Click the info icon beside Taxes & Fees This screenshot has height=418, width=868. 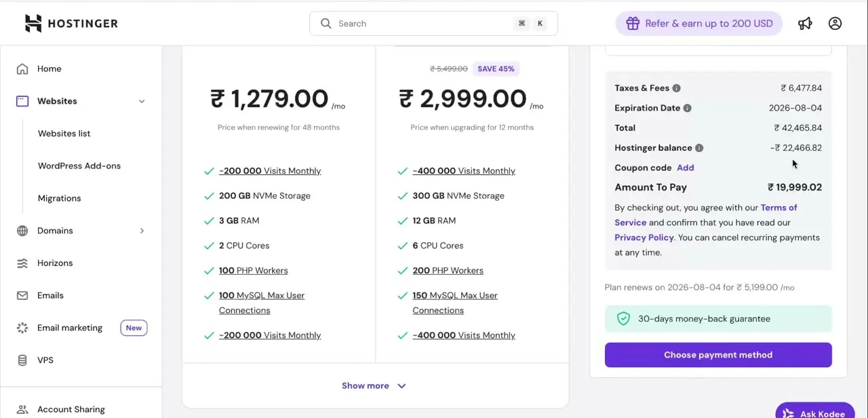pos(676,88)
